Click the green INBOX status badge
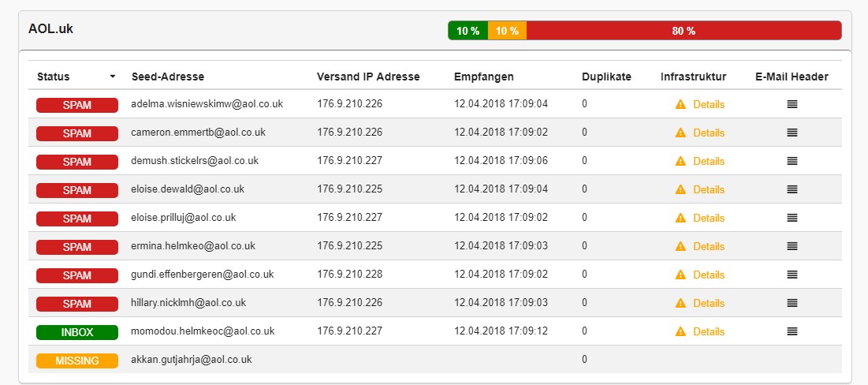This screenshot has width=868, height=385. tap(77, 332)
